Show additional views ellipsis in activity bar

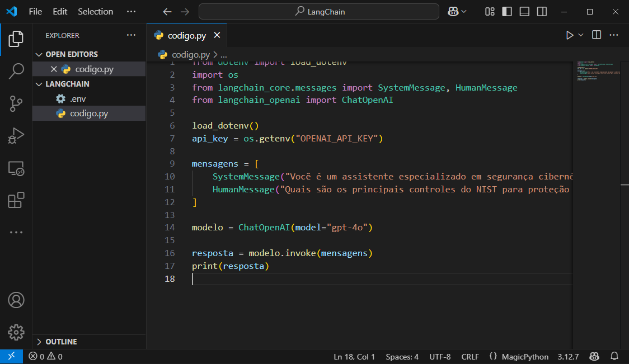pyautogui.click(x=16, y=232)
